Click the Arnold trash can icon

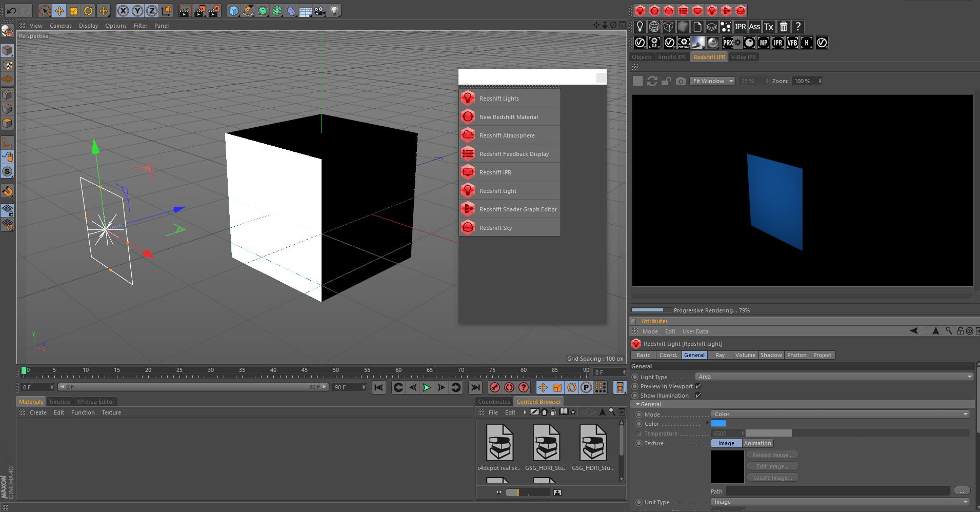(783, 27)
